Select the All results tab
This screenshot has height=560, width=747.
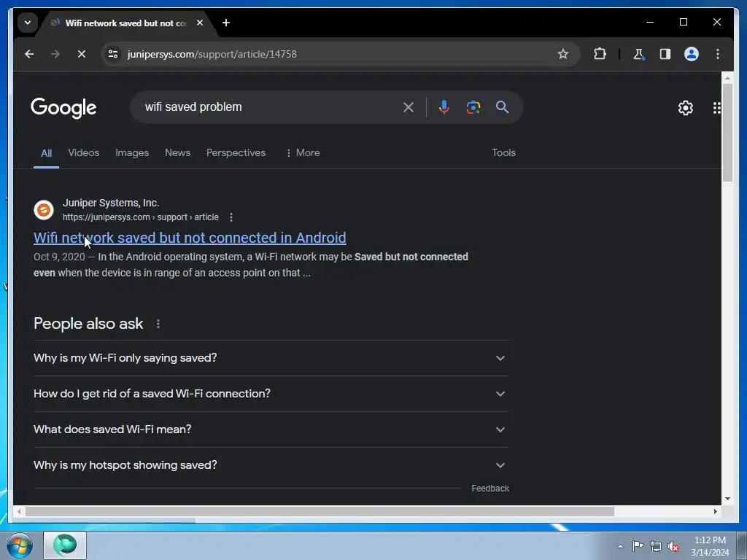point(46,153)
